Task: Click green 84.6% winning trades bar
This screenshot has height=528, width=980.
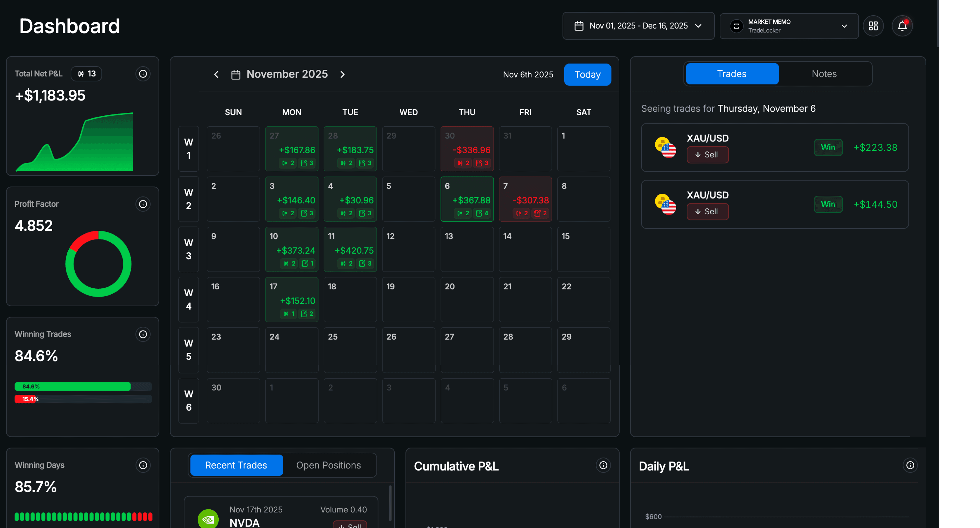Action: (73, 386)
